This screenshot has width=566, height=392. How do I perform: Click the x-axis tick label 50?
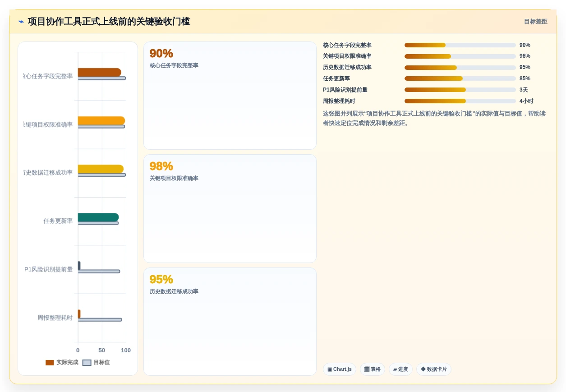click(102, 350)
